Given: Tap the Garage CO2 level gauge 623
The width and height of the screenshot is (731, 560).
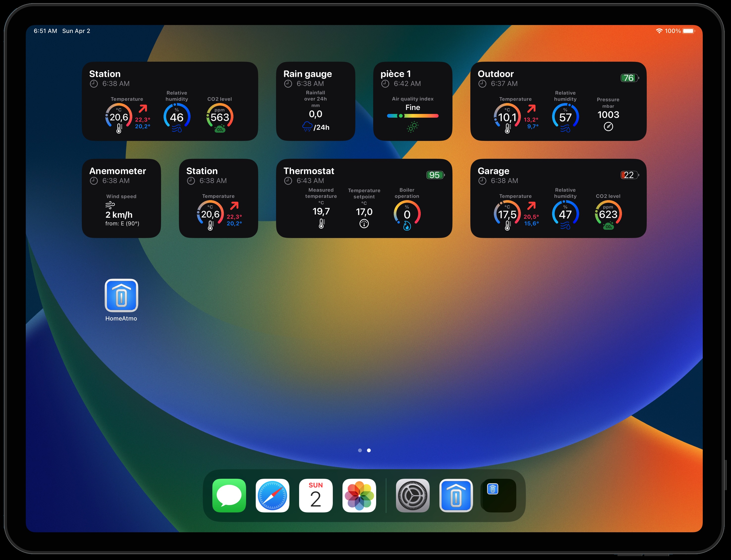Looking at the screenshot, I should 608,214.
